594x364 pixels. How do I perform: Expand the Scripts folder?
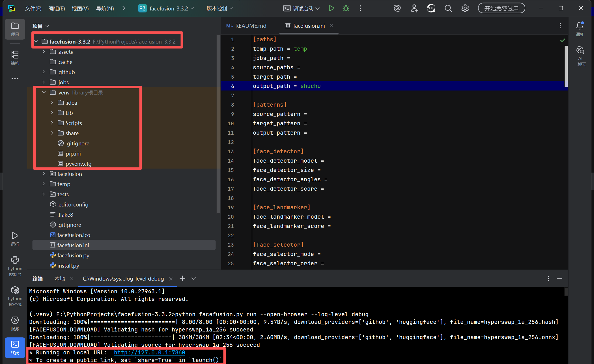click(x=52, y=123)
